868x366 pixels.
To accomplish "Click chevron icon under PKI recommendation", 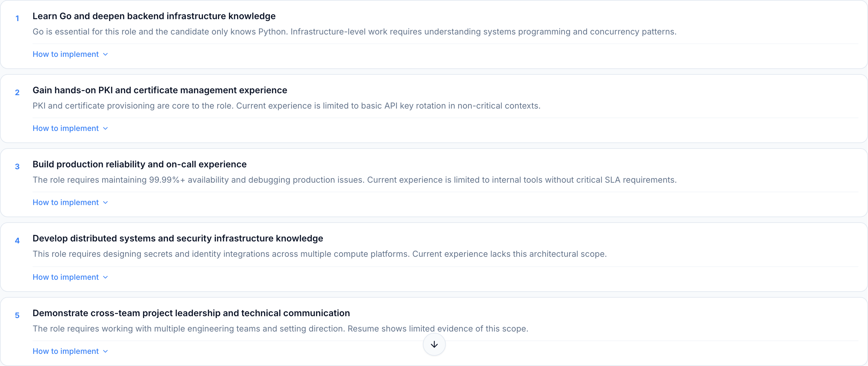I will pos(105,128).
